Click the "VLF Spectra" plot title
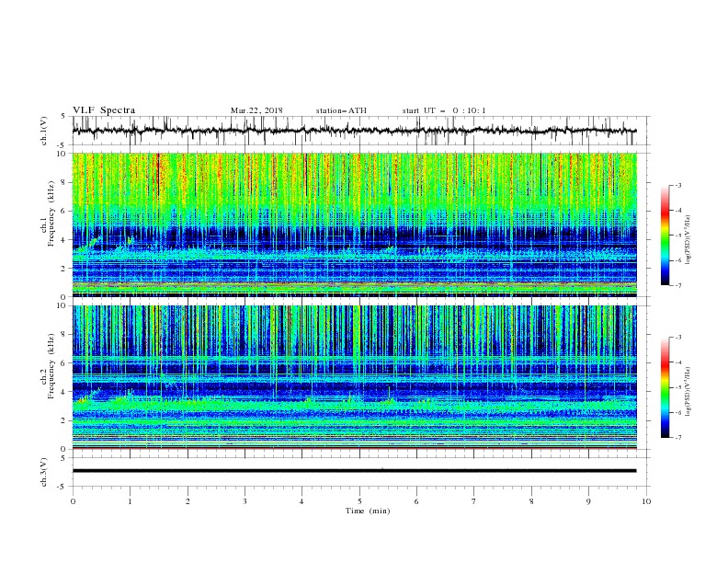This screenshot has width=728, height=563. 104,110
